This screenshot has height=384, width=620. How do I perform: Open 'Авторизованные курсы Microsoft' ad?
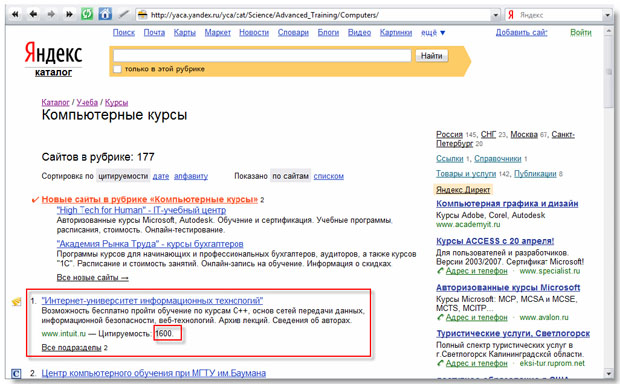pyautogui.click(x=508, y=288)
